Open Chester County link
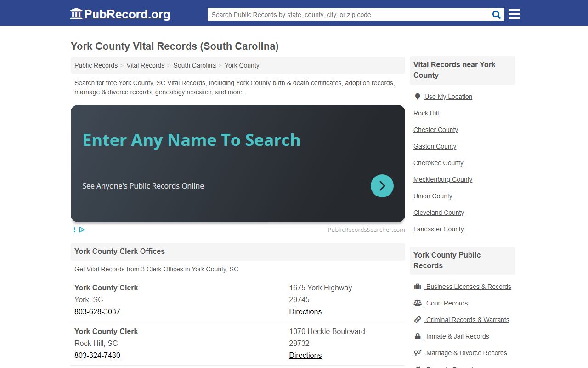This screenshot has height=368, width=588. click(x=435, y=130)
